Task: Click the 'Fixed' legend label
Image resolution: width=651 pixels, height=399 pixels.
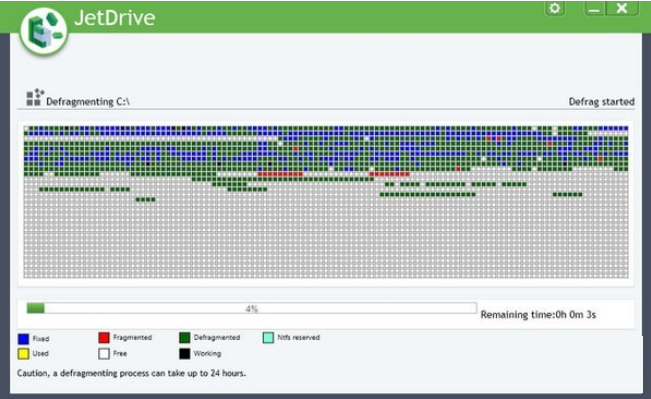Action: coord(41,339)
